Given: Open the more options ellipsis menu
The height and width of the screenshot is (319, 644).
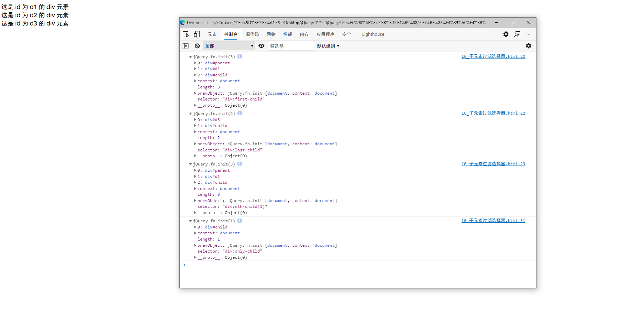Looking at the screenshot, I should click(529, 34).
